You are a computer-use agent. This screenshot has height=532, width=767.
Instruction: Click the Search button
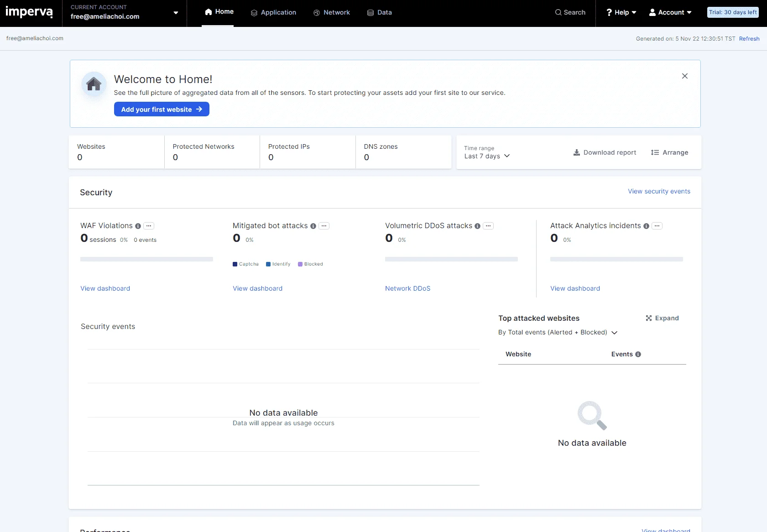[x=570, y=12]
